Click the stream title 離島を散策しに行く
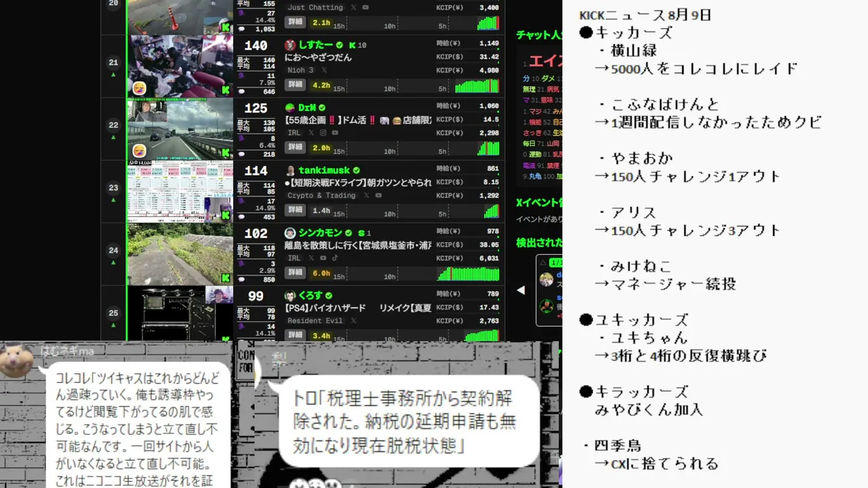This screenshot has width=868, height=488. tap(358, 245)
